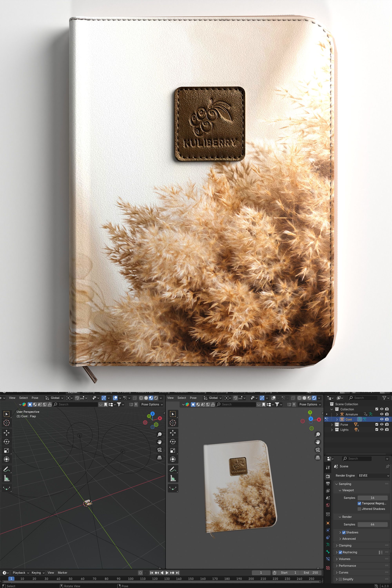
Task: Click the Move tool in right viewport
Action: pos(172,433)
